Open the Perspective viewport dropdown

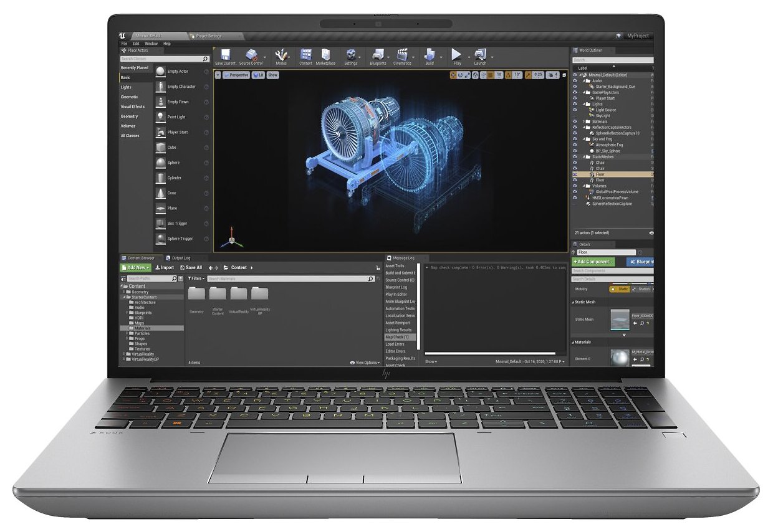click(236, 75)
